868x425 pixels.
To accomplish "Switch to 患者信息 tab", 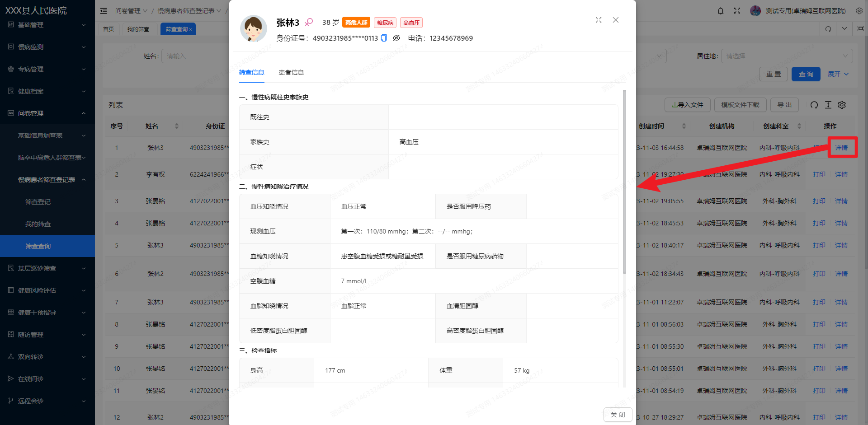I will (x=291, y=72).
